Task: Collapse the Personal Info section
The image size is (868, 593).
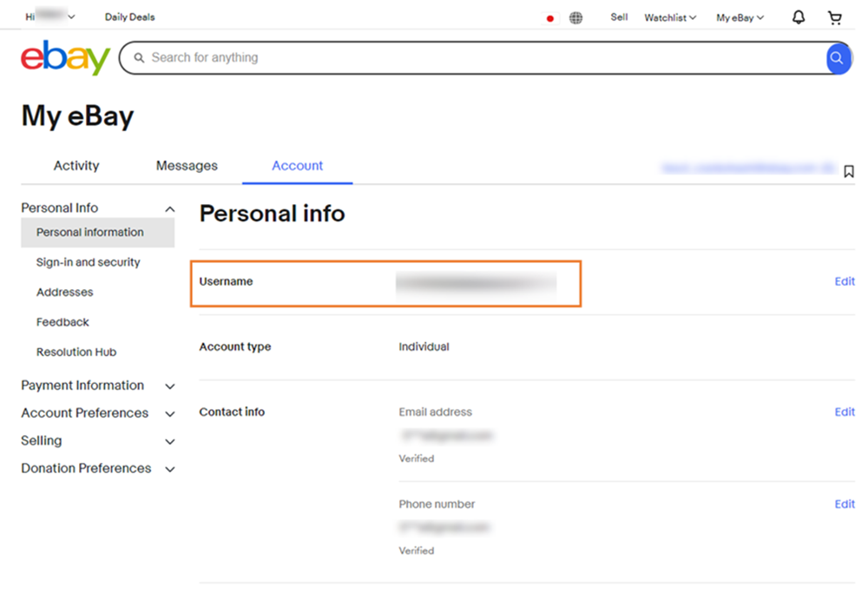Action: [98, 208]
